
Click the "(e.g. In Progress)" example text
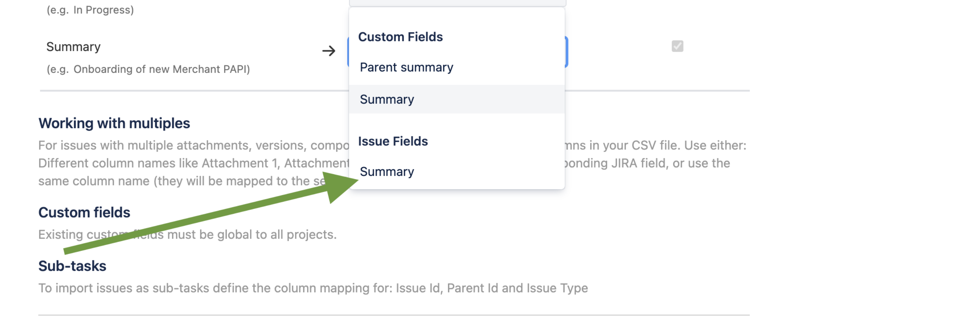90,10
